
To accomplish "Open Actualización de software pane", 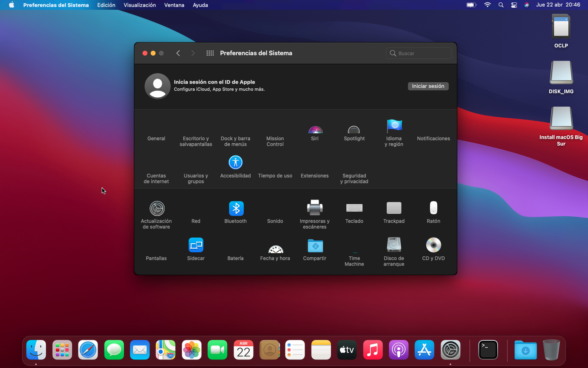I will pyautogui.click(x=157, y=209).
